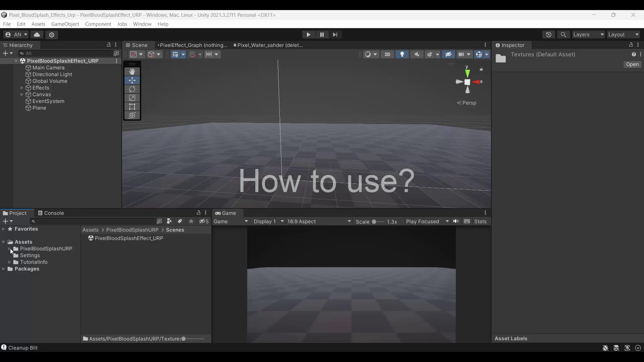The width and height of the screenshot is (644, 362).
Task: Click the activity progress icon in status bar
Action: 638,348
